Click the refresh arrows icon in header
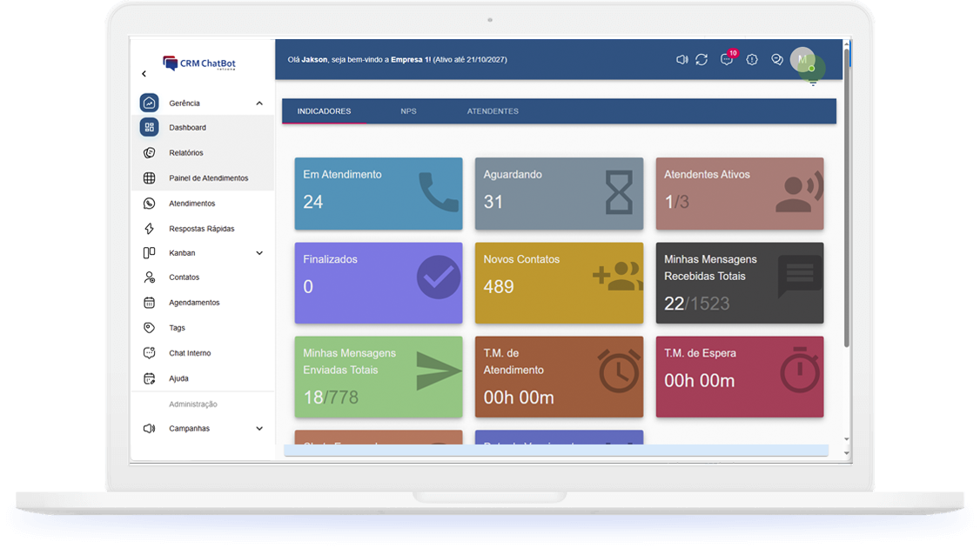Image resolution: width=980 pixels, height=548 pixels. coord(701,59)
